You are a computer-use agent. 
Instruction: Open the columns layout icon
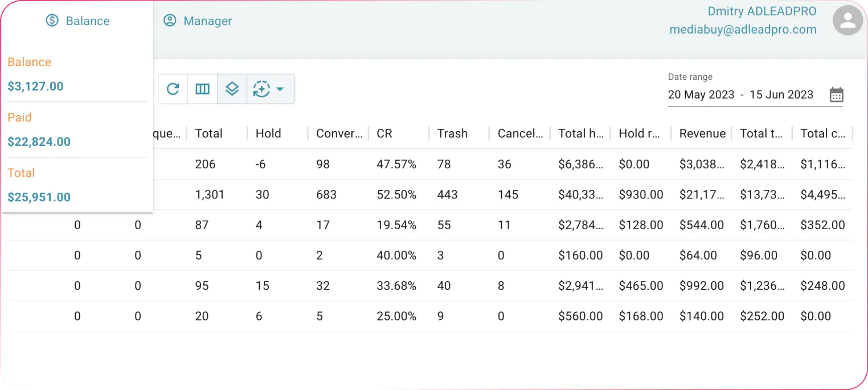203,89
